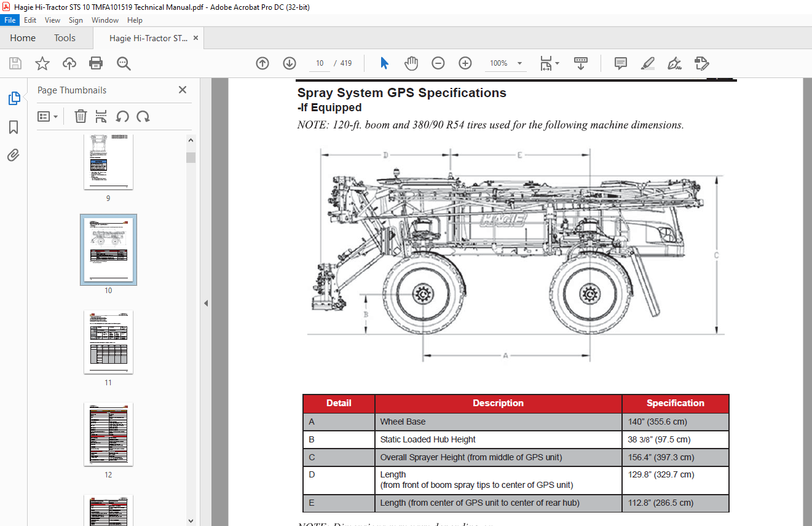Click the 'Specification' column header
The height and width of the screenshot is (526, 812).
coord(676,403)
